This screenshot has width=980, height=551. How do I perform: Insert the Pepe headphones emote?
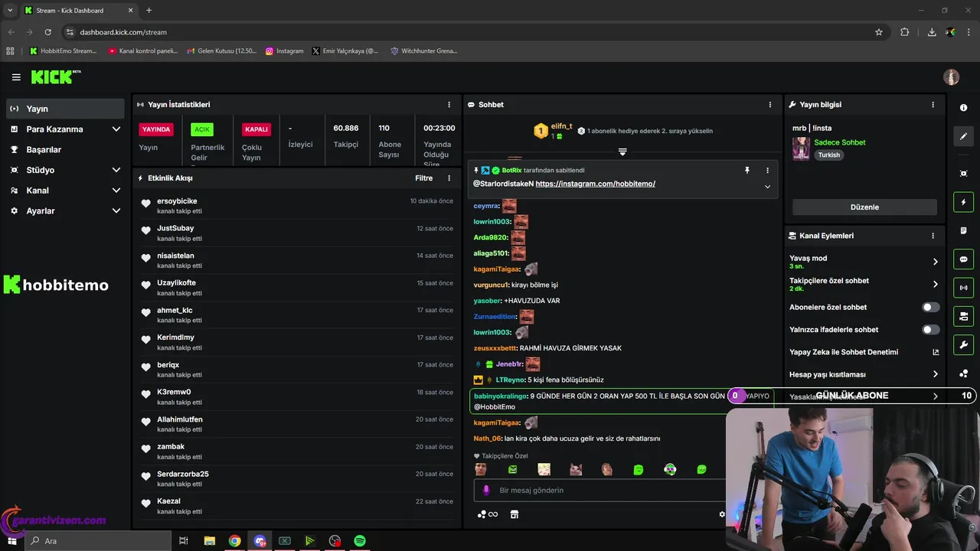pyautogui.click(x=670, y=469)
